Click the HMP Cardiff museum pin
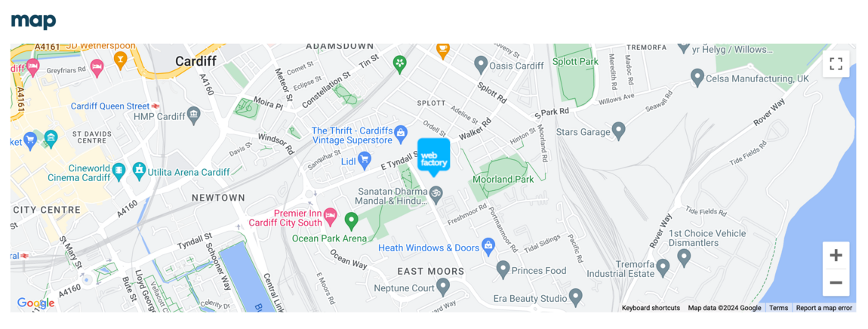 pos(194,115)
